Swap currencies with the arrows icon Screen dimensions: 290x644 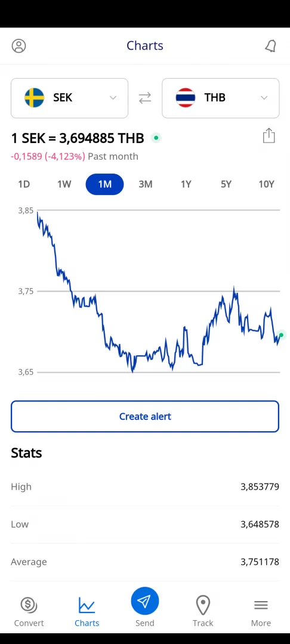pyautogui.click(x=145, y=98)
